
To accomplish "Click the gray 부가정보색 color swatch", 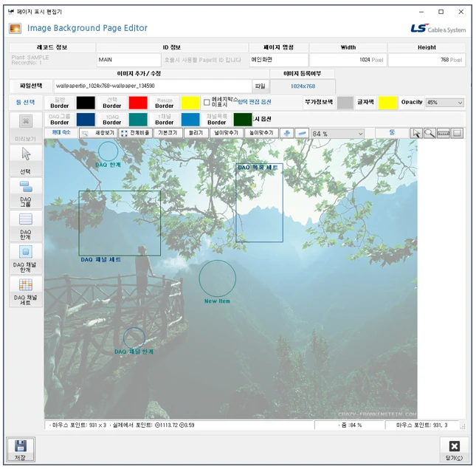I will click(345, 103).
